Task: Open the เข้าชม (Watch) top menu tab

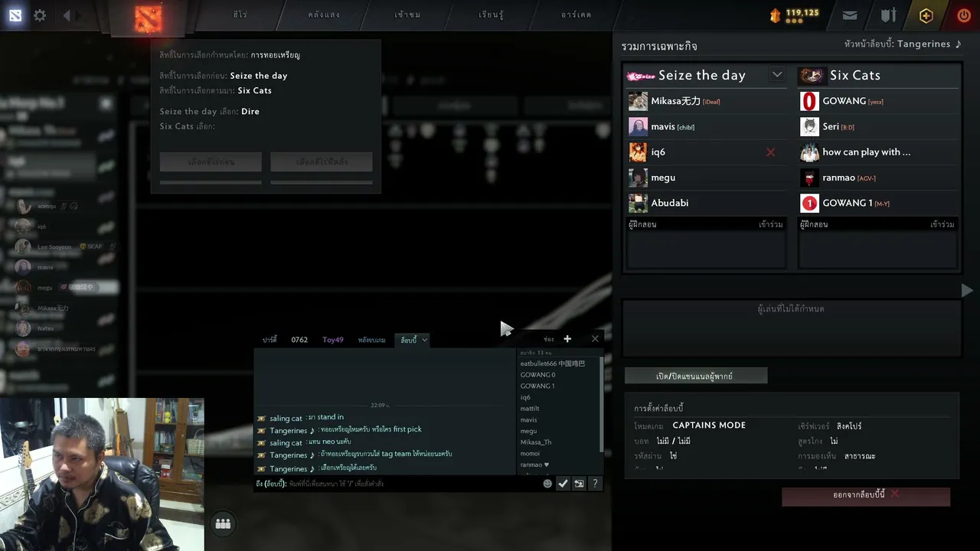Action: click(x=407, y=15)
